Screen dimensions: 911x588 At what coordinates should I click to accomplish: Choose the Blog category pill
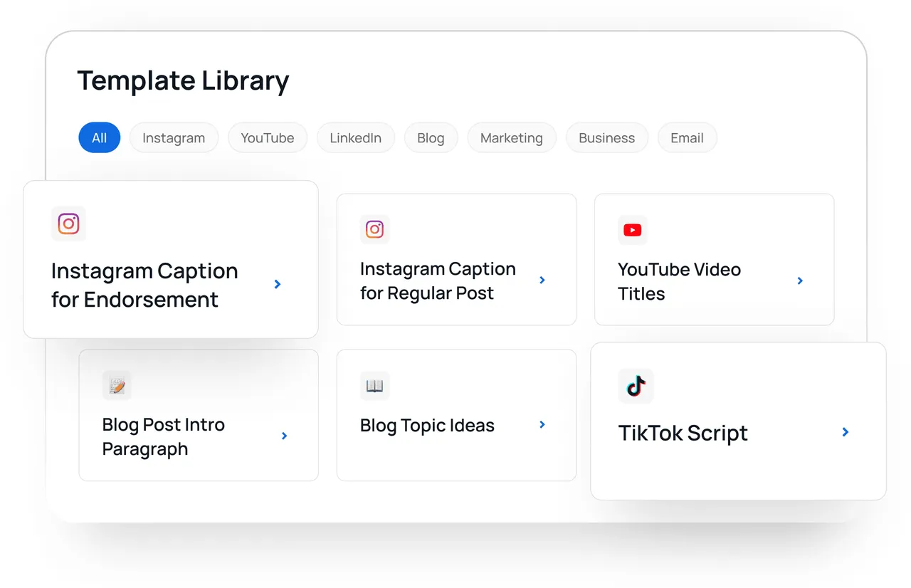(x=431, y=137)
